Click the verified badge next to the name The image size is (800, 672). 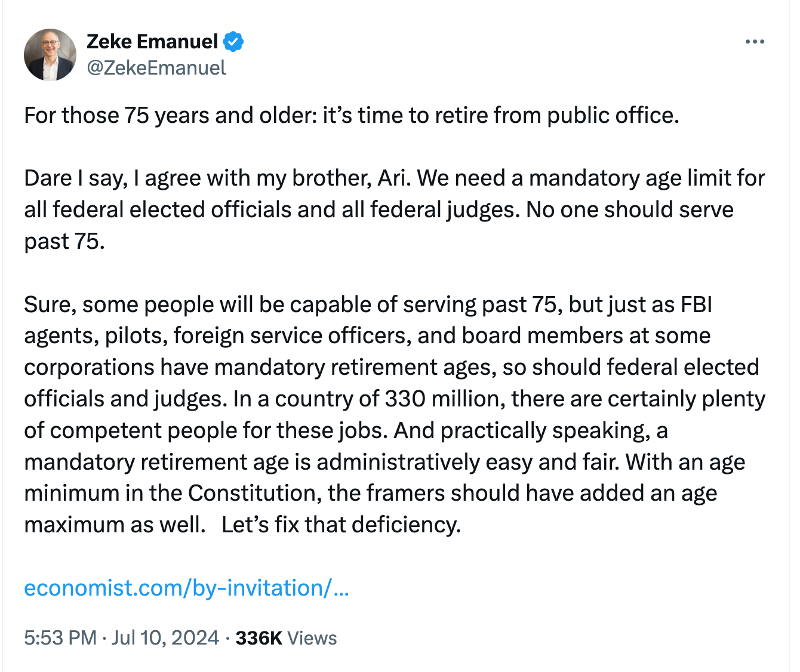point(233,41)
